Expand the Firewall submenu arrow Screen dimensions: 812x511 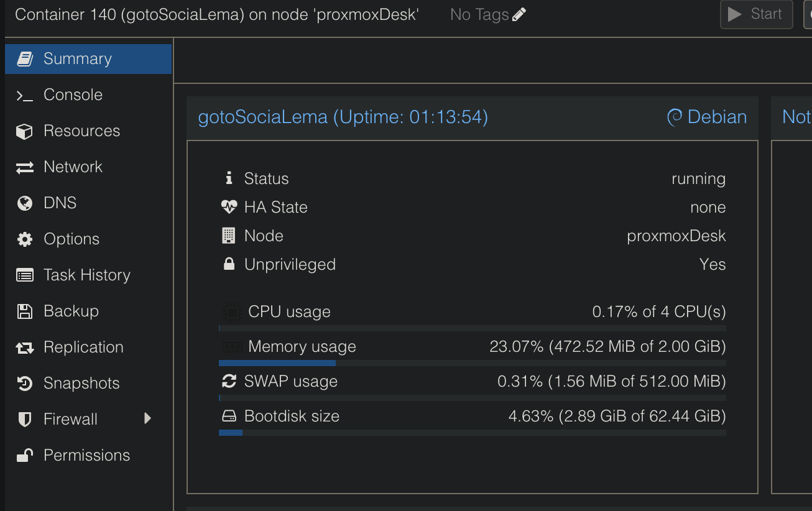147,418
